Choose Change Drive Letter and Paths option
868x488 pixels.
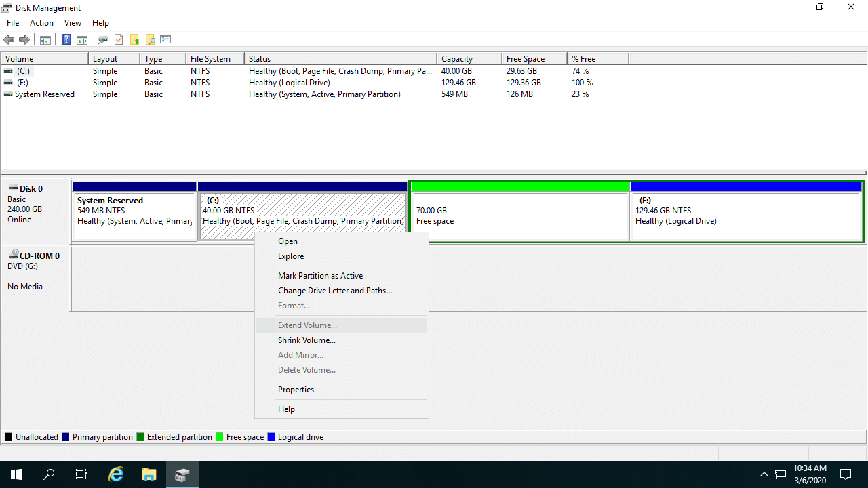pyautogui.click(x=334, y=290)
